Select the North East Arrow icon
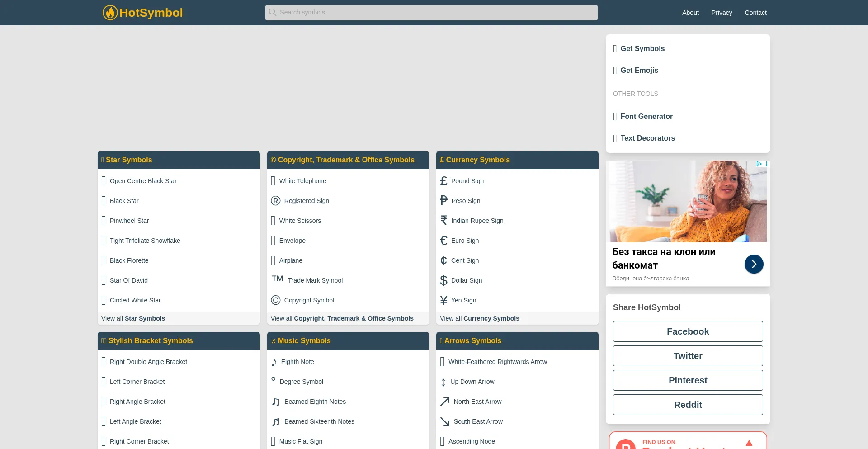The image size is (868, 449). tap(445, 402)
